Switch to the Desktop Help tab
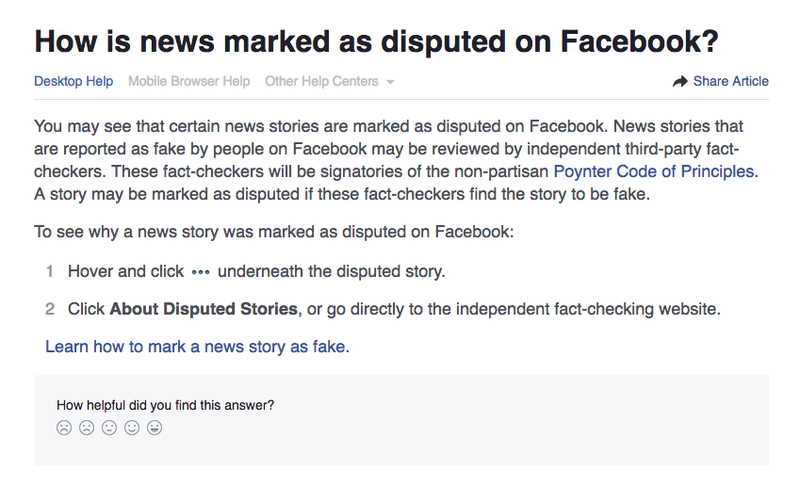 coord(73,82)
